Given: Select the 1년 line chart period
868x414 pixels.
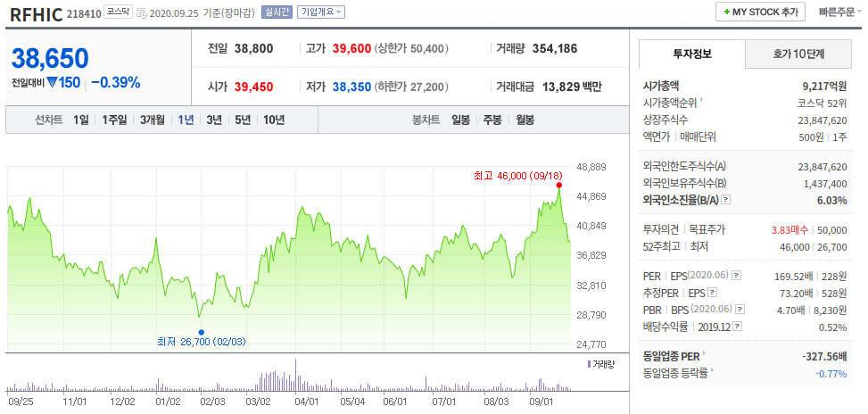Looking at the screenshot, I should pos(186,120).
